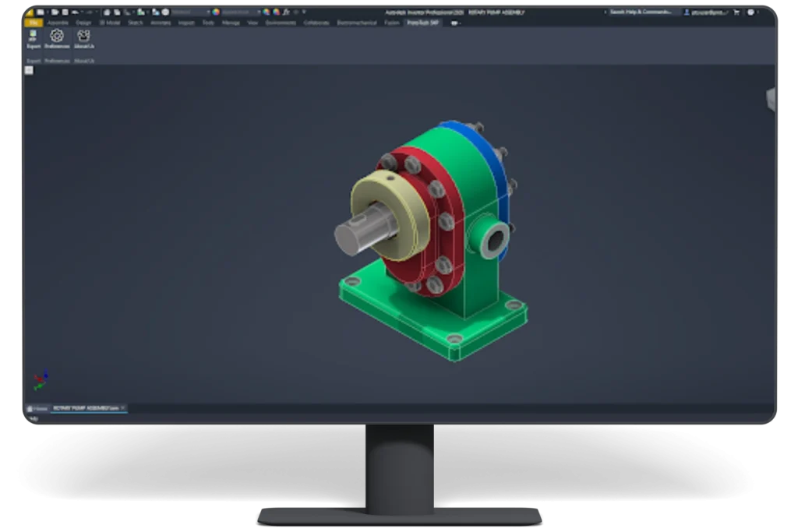
Task: Open the Undo history dropdown arrow
Action: pyautogui.click(x=84, y=12)
